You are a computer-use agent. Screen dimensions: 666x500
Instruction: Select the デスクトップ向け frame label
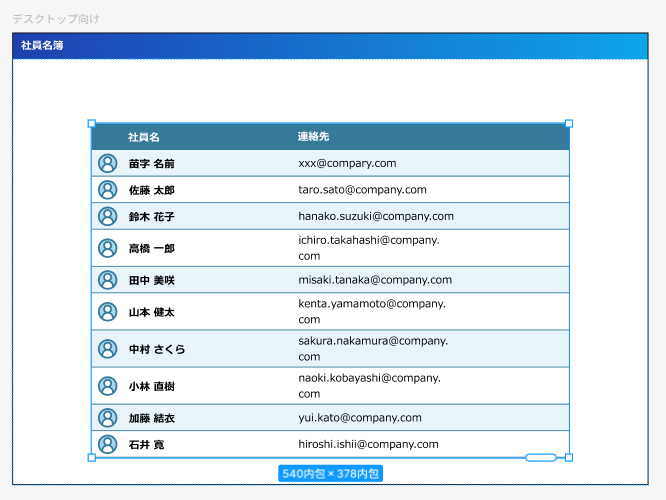[x=56, y=19]
